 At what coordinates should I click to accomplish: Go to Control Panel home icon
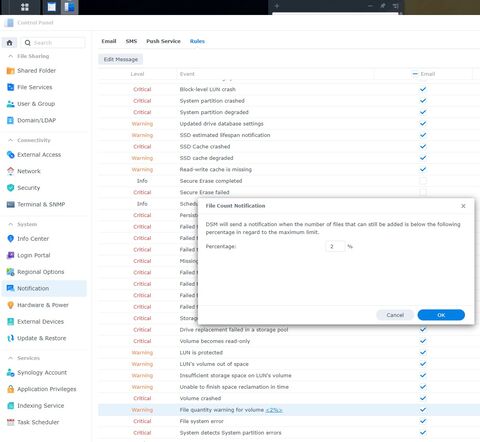(9, 43)
